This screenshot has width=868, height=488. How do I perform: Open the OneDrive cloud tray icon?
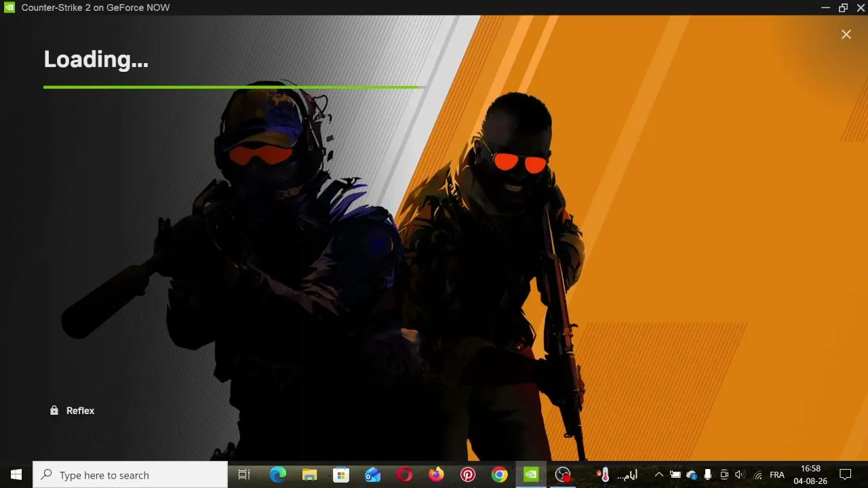[x=692, y=475]
